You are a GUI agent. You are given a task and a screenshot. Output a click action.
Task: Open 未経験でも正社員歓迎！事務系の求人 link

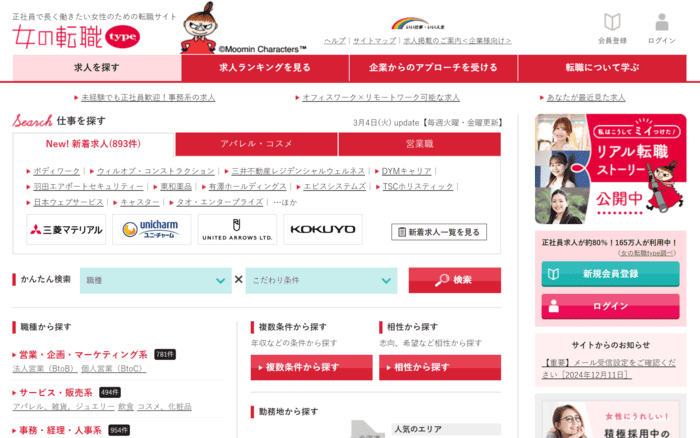coord(148,97)
